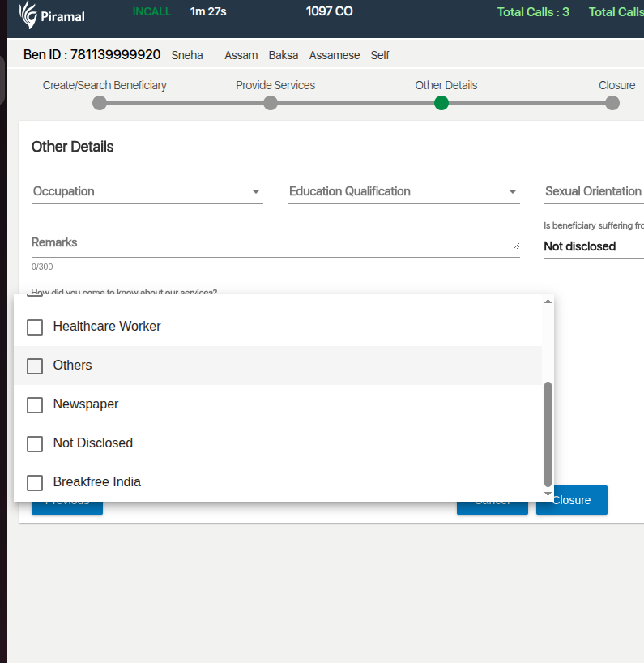Click the Closure step circle
The image size is (644, 663).
click(612, 103)
